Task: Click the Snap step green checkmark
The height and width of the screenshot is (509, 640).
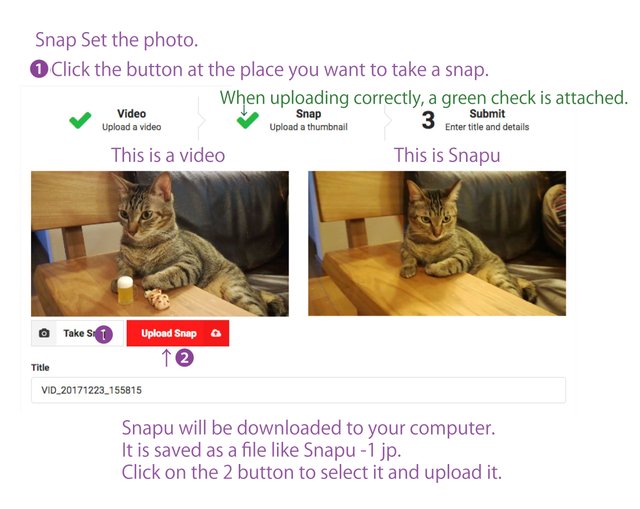Action: coord(247,120)
